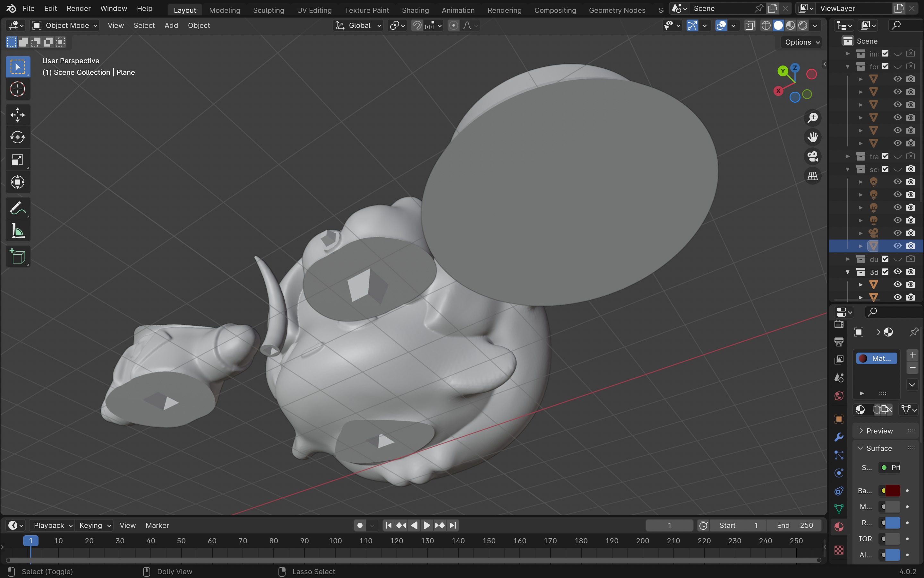Screen dimensions: 924x578
Task: Open the Global transform orientation dropdown
Action: click(x=358, y=26)
